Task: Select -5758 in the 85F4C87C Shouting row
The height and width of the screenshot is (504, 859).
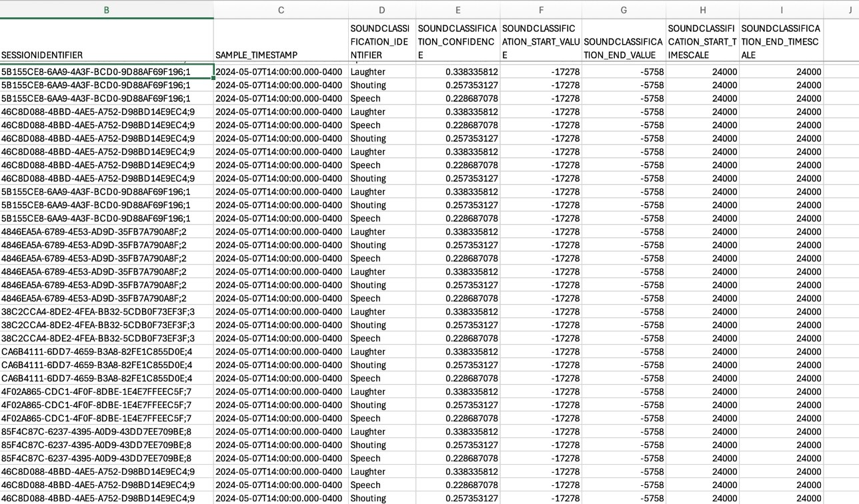Action: coord(624,445)
